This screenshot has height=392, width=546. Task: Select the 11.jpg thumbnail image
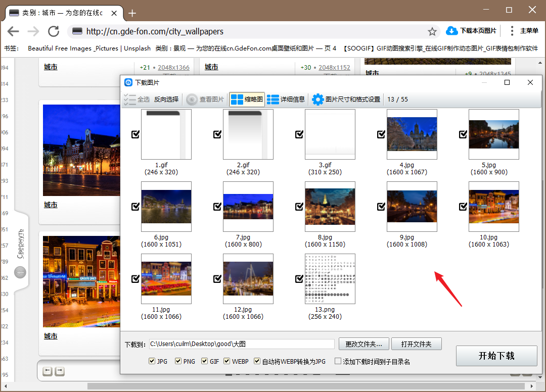point(166,279)
